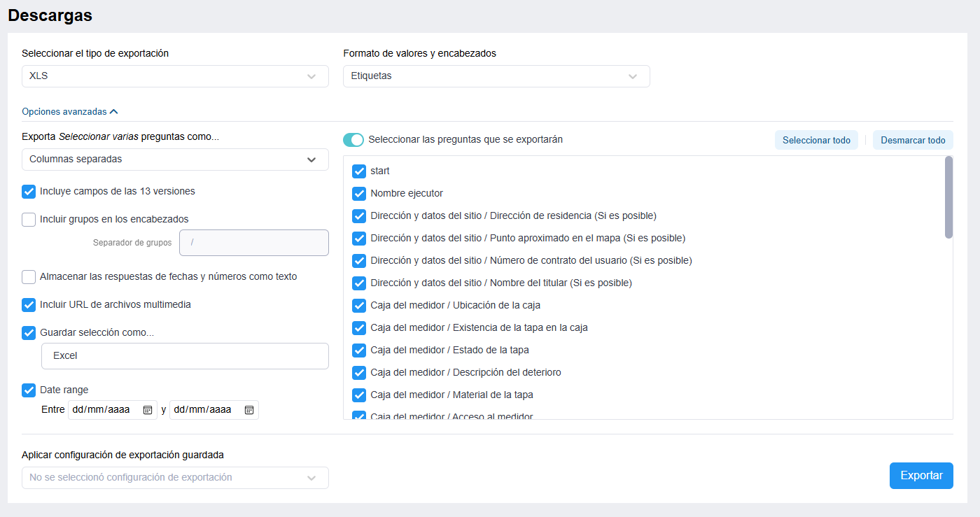
Task: Click 'Seleccionar todo' button
Action: click(x=816, y=140)
